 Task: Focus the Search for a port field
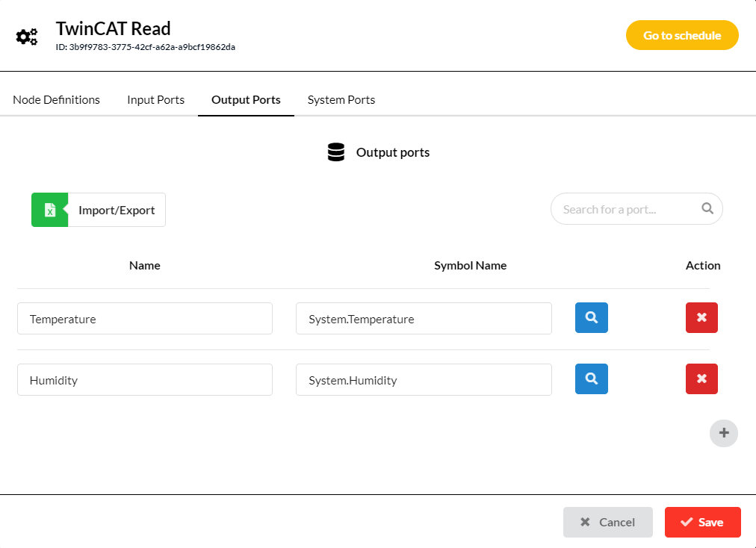[636, 209]
